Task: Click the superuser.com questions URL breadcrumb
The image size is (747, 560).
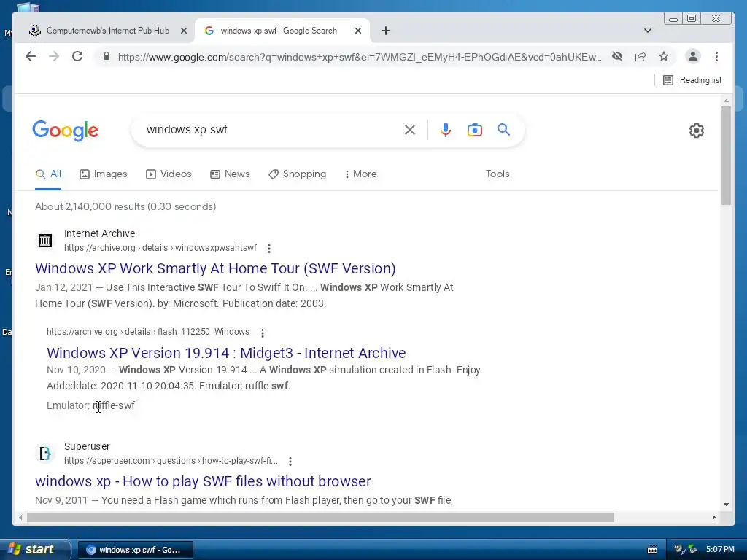Action: click(x=171, y=461)
